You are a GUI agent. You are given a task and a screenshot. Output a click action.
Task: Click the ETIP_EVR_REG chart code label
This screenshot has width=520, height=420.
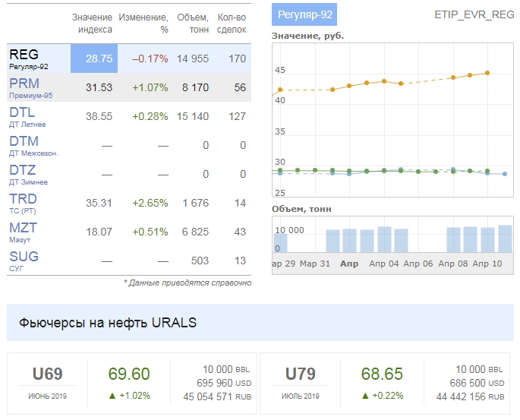point(474,14)
